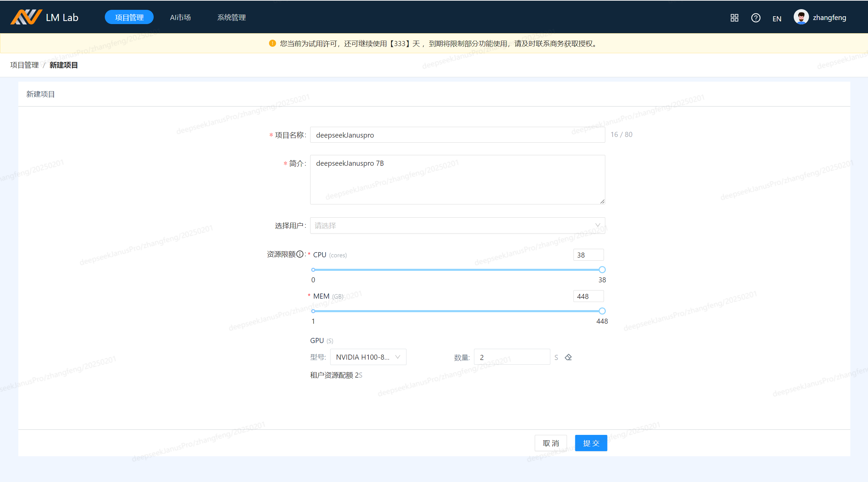
Task: Open the 选择用户 dropdown
Action: pyautogui.click(x=455, y=225)
